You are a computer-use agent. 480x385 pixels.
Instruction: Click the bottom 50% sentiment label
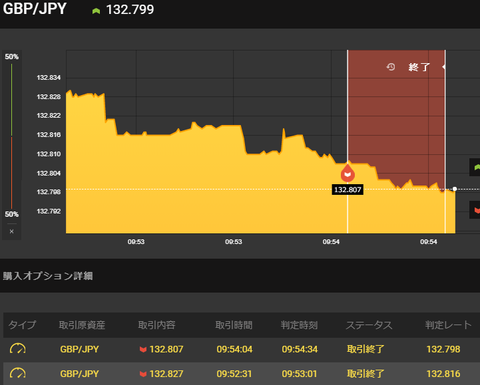12,214
